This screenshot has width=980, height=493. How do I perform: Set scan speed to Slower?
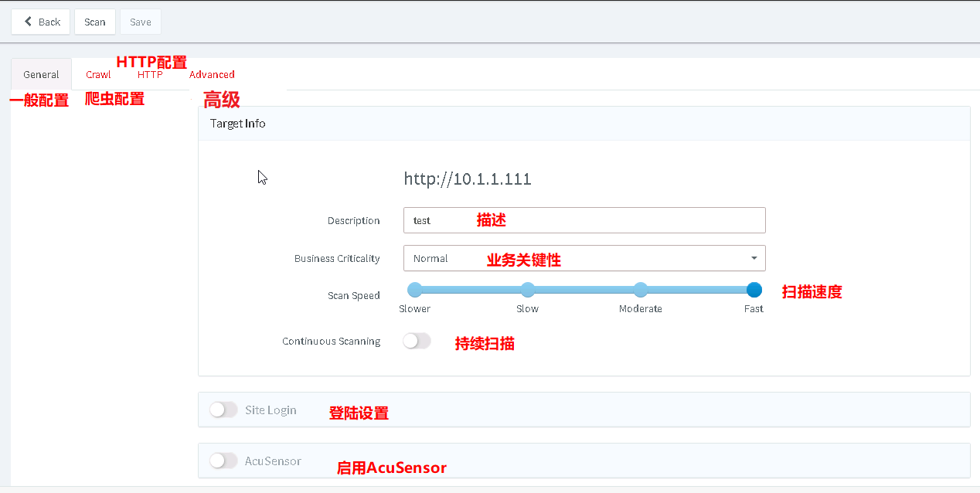pyautogui.click(x=415, y=290)
